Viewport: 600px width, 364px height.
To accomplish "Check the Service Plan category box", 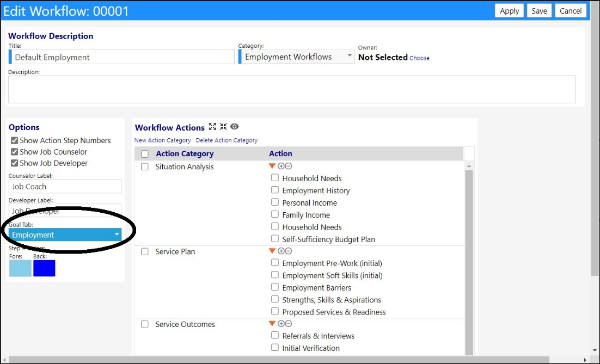I will [145, 252].
